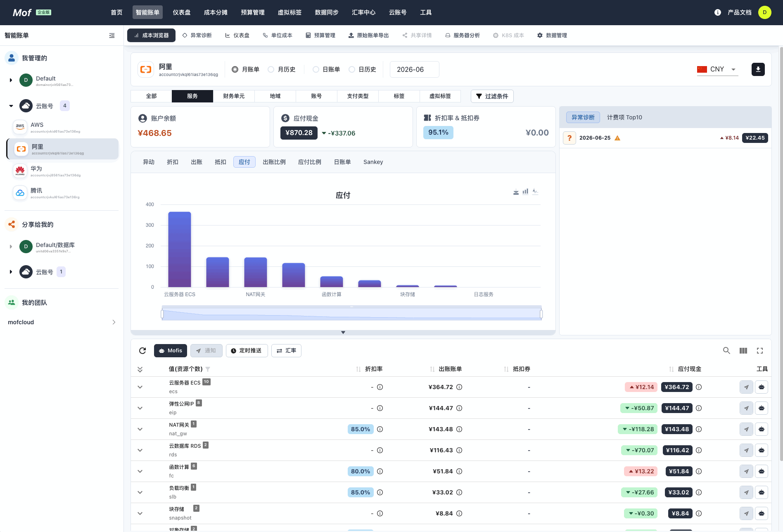The image size is (783, 532).
Task: Open the user avatar D menu
Action: [x=765, y=12]
